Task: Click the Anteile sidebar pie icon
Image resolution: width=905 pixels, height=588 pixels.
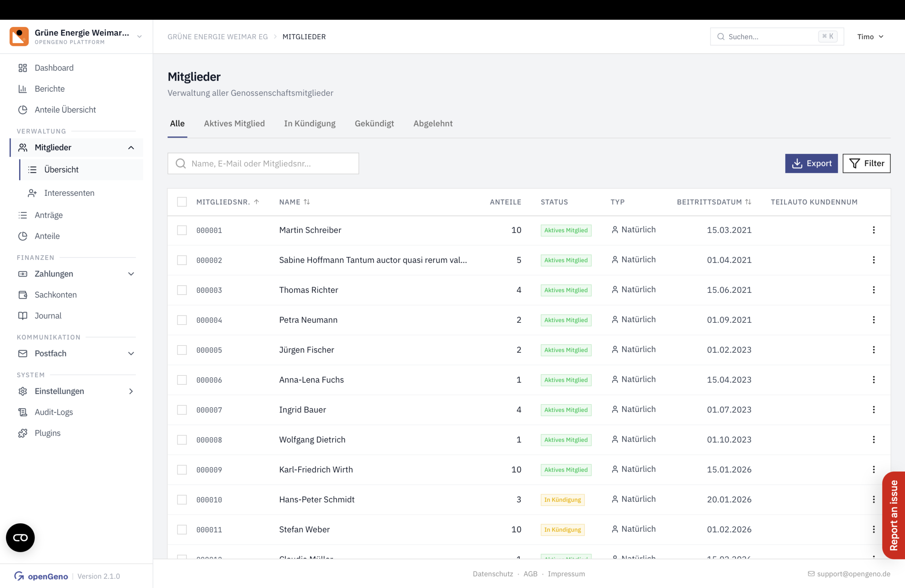Action: pos(23,236)
